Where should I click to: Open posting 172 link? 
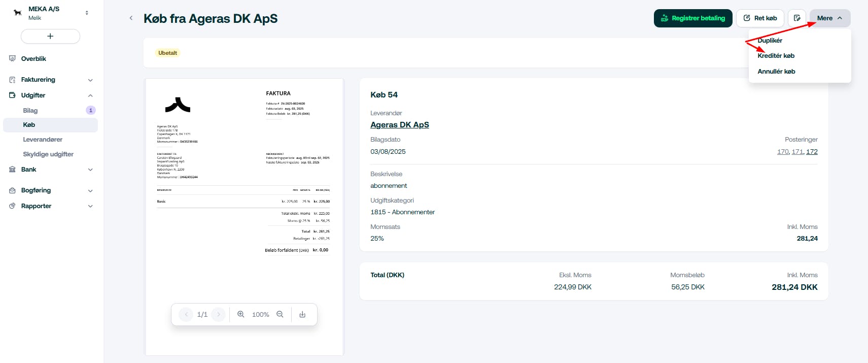click(812, 152)
